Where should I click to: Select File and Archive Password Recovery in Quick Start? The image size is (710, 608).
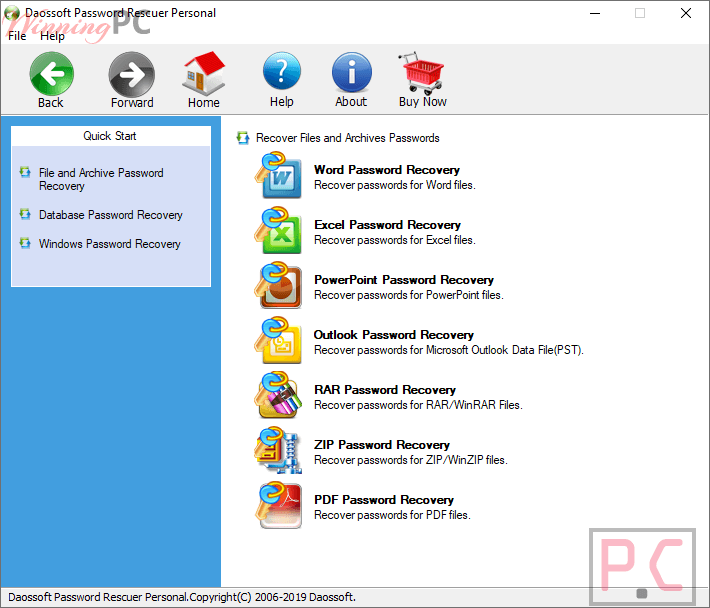[x=101, y=179]
